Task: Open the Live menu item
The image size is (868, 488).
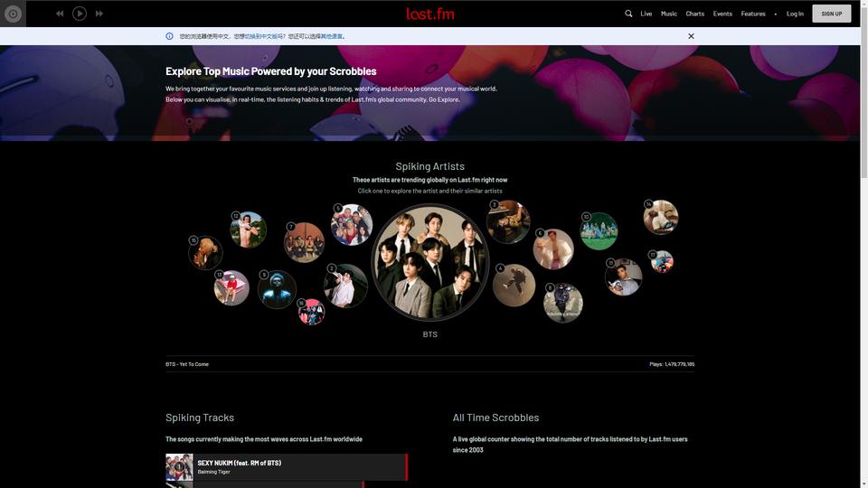Action: click(646, 14)
